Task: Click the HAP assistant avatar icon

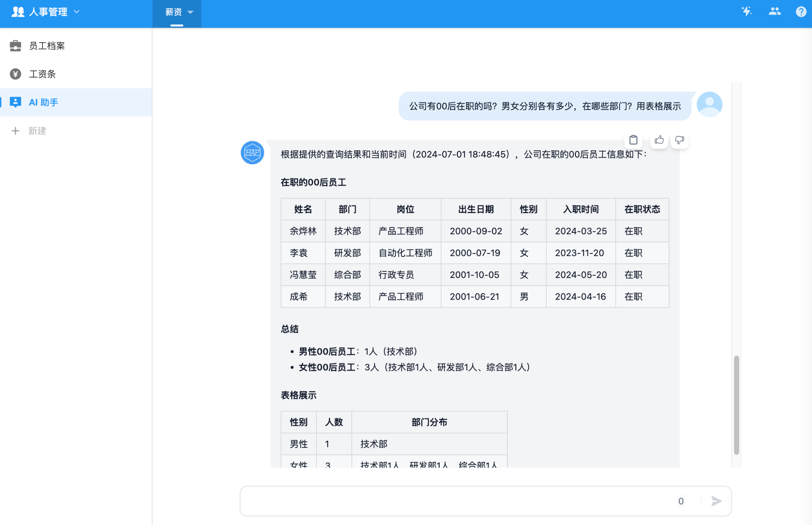Action: pos(252,153)
